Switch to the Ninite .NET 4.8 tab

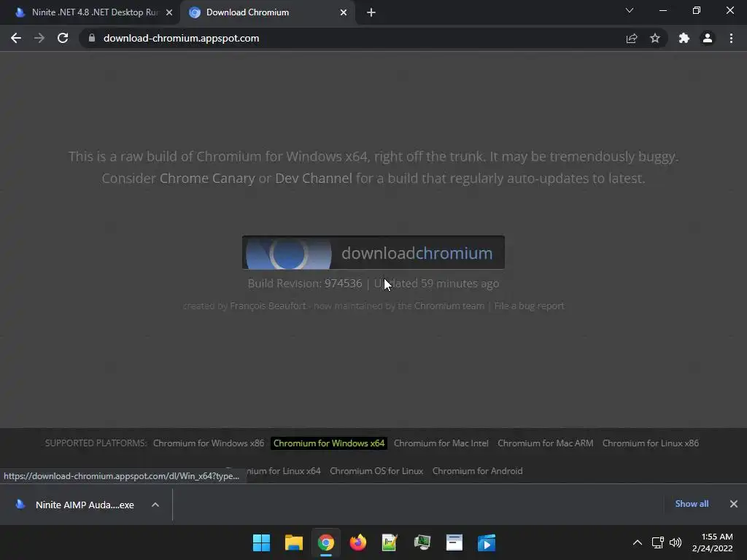[x=90, y=12]
